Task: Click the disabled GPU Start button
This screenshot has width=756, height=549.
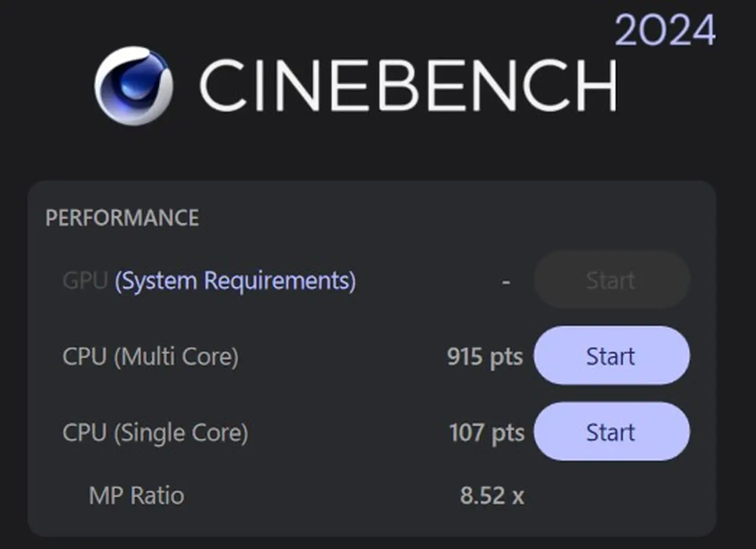Action: click(x=611, y=280)
